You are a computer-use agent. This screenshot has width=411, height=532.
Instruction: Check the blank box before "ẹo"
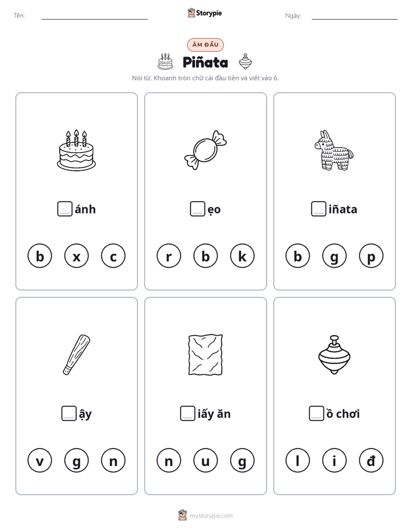coord(197,209)
